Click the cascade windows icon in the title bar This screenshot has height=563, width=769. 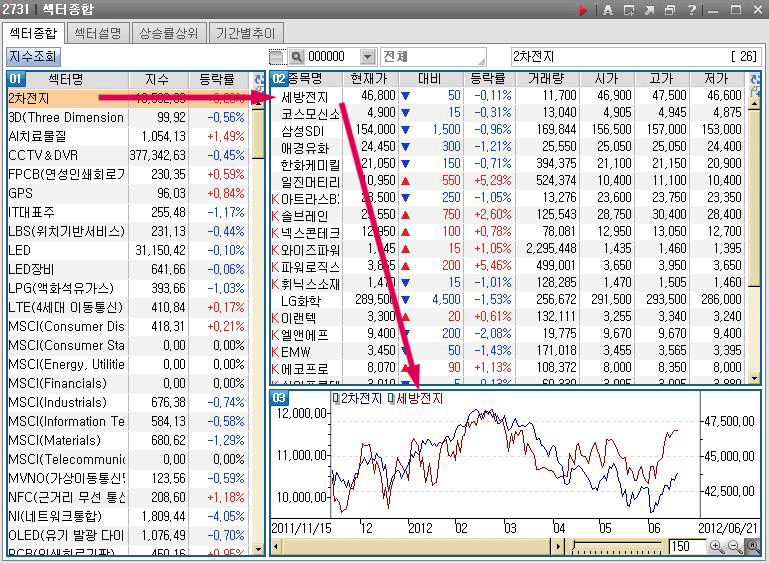(x=670, y=10)
